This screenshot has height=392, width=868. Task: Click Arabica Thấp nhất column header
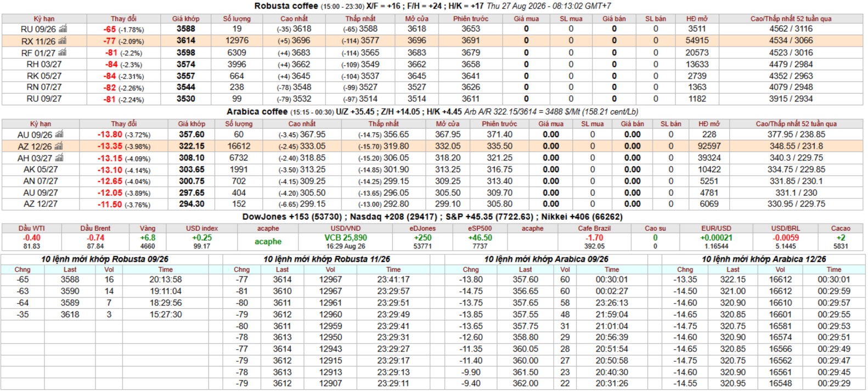click(384, 124)
